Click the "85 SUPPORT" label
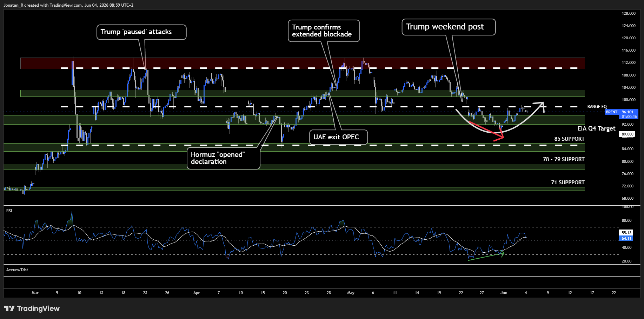The width and height of the screenshot is (644, 319). 569,139
